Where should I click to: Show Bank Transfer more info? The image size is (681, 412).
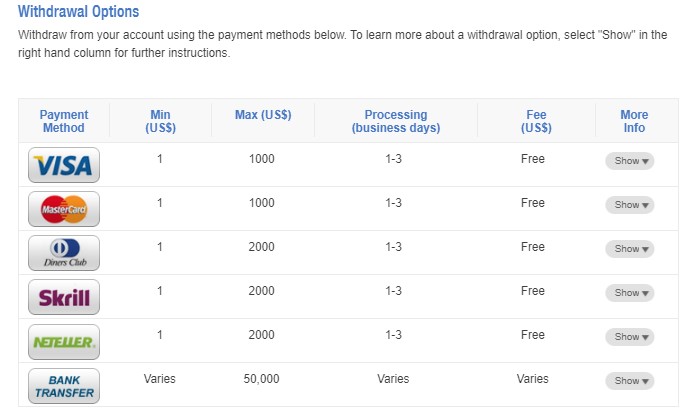(x=630, y=381)
